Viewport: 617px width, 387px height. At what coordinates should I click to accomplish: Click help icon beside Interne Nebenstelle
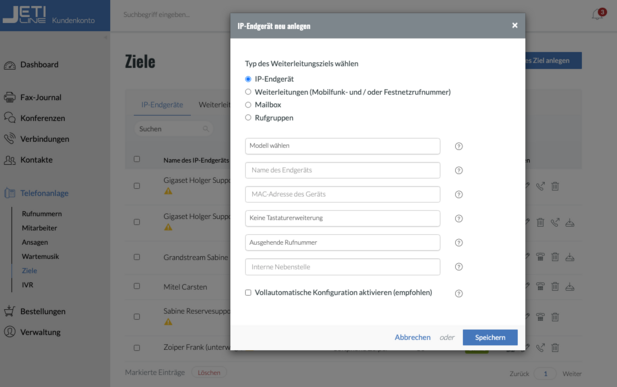point(458,267)
